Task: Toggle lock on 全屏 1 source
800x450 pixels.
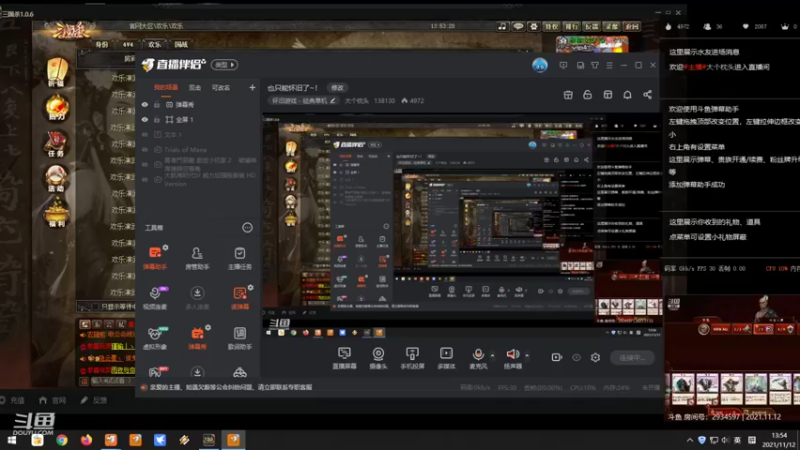Action: click(x=157, y=119)
